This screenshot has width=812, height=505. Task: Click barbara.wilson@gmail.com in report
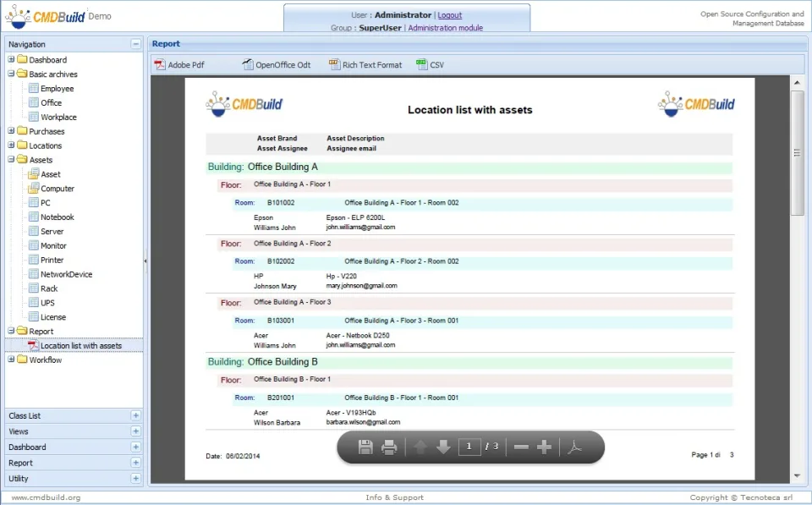pyautogui.click(x=363, y=422)
